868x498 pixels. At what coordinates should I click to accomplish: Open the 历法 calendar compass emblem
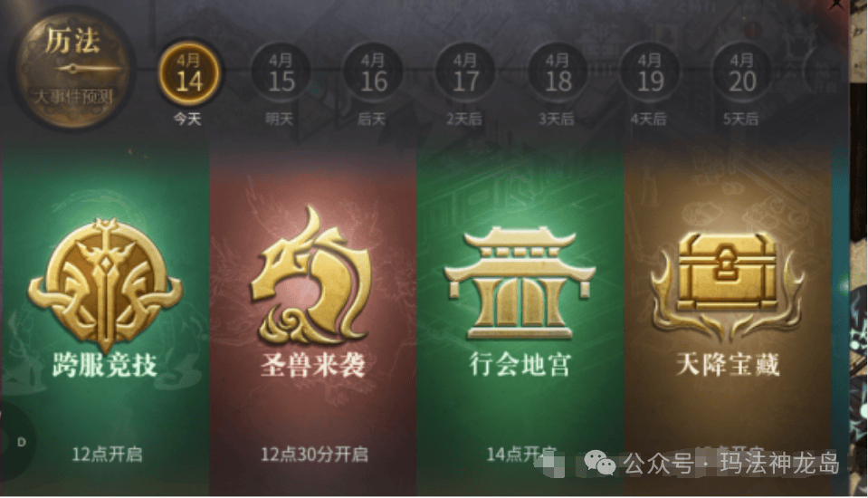tap(71, 69)
